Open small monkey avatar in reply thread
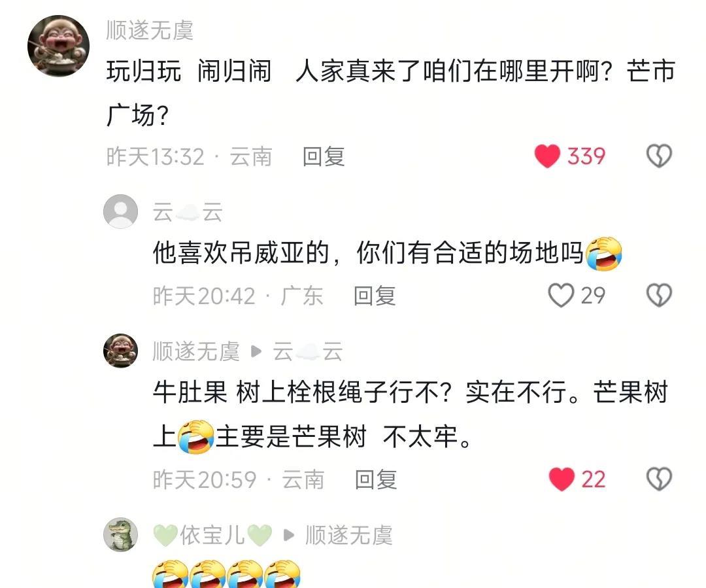The image size is (706, 588). click(121, 351)
